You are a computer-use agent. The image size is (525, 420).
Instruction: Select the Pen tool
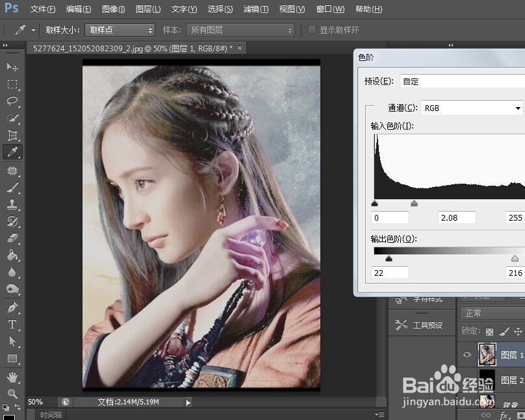[12, 307]
